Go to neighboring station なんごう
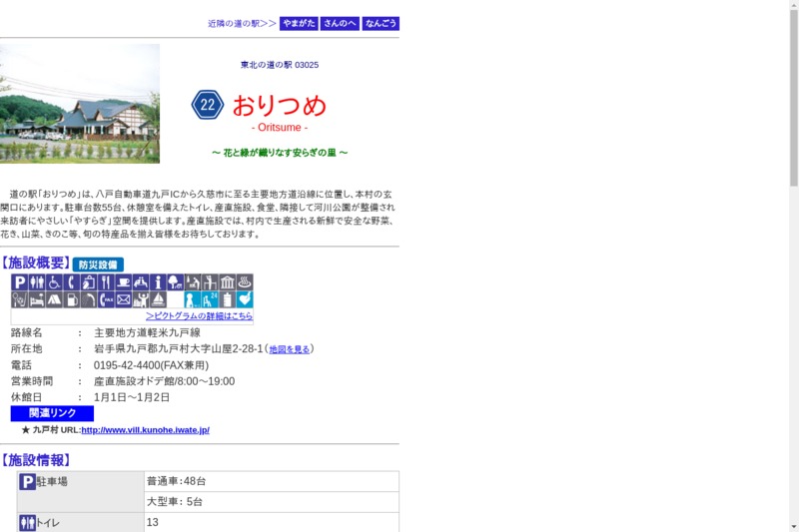 tap(381, 23)
